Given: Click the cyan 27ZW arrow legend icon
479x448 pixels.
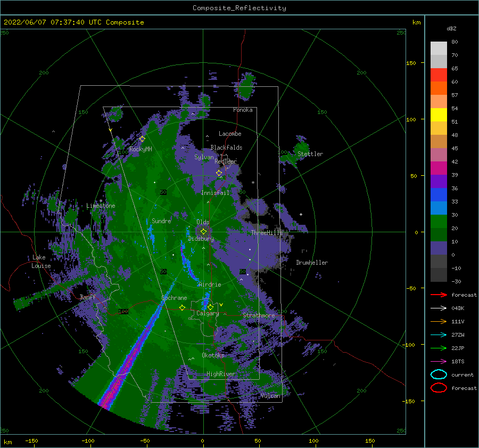Looking at the screenshot, I should tap(439, 335).
